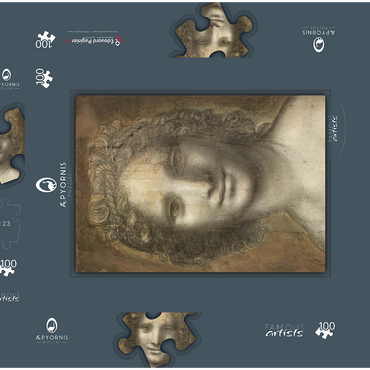
Task: Click the ÆPYORNIS wordmark at bottom left
Action: [52, 338]
